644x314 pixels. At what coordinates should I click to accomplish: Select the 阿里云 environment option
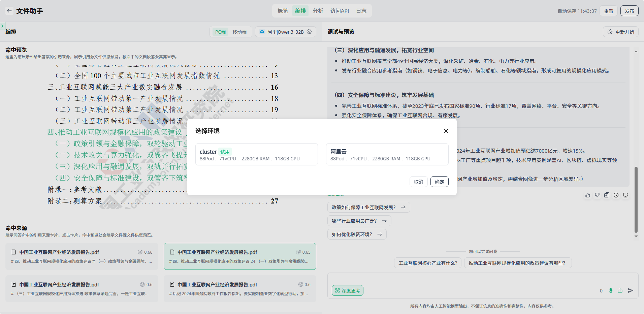click(387, 154)
